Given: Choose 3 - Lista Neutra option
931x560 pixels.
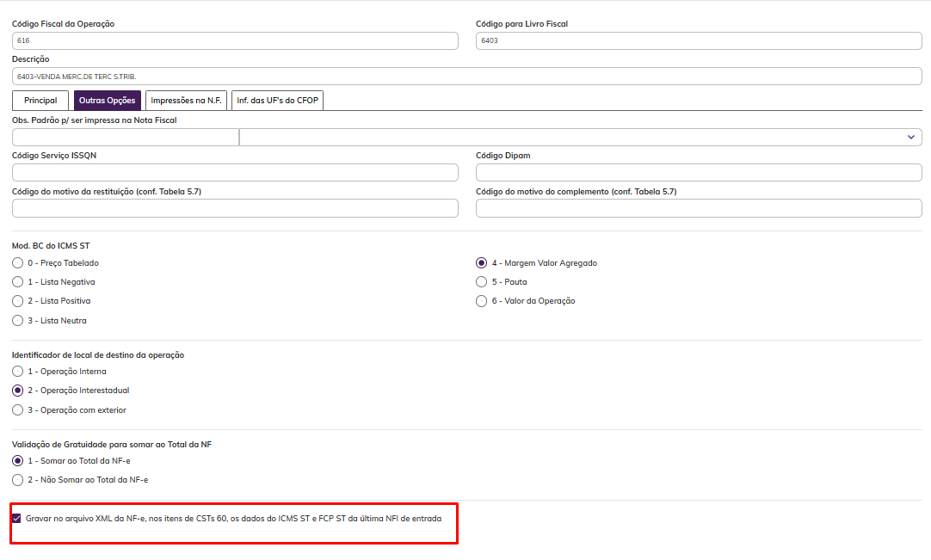Looking at the screenshot, I should pyautogui.click(x=18, y=320).
